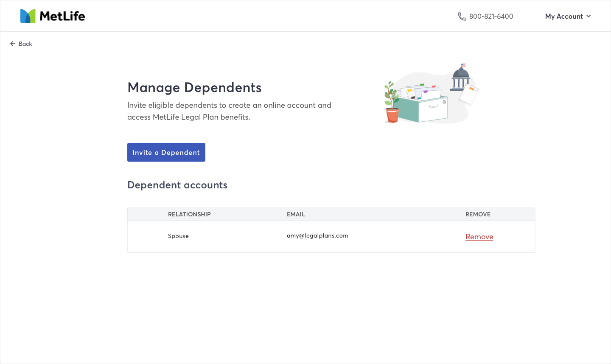611x364 pixels.
Task: Go back using the Back arrow link
Action: [21, 44]
